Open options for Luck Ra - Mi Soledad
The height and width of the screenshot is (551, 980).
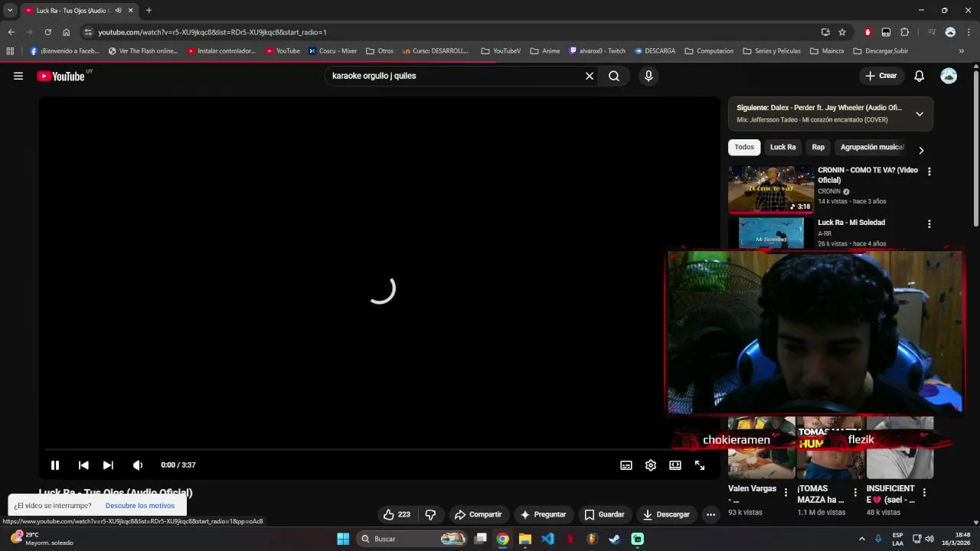coord(929,224)
